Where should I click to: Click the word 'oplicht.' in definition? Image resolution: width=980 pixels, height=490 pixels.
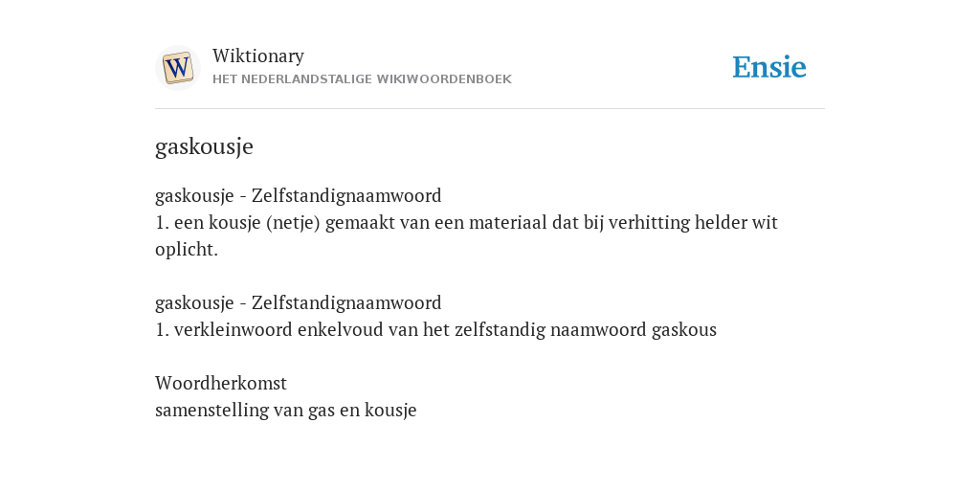[187, 250]
